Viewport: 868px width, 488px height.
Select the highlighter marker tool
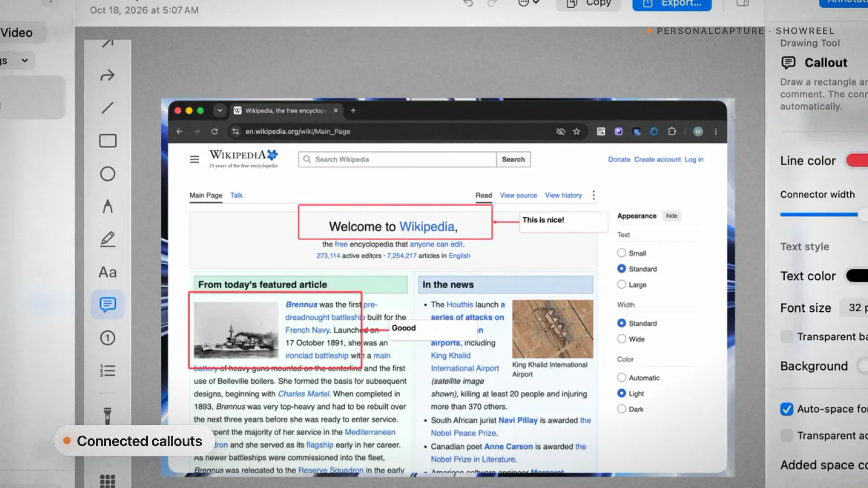[x=108, y=415]
